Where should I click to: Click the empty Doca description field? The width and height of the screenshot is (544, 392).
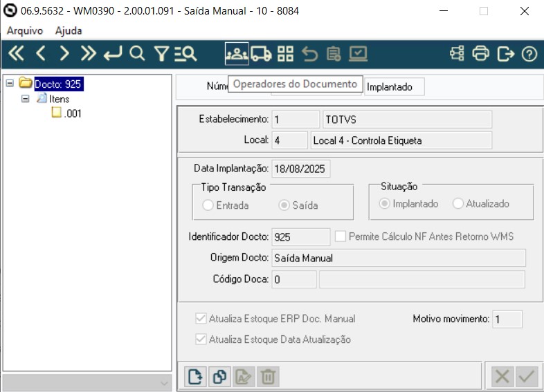(422, 279)
